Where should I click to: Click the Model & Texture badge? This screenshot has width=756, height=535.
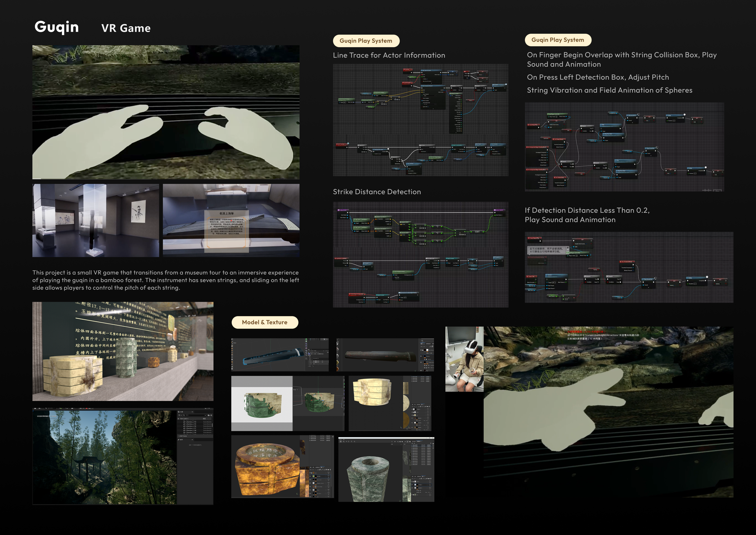265,322
